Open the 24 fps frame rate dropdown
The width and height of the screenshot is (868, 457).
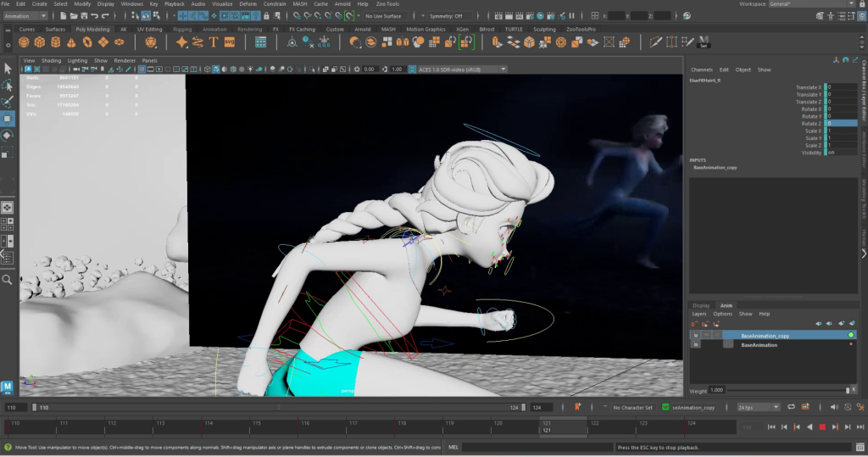(758, 407)
